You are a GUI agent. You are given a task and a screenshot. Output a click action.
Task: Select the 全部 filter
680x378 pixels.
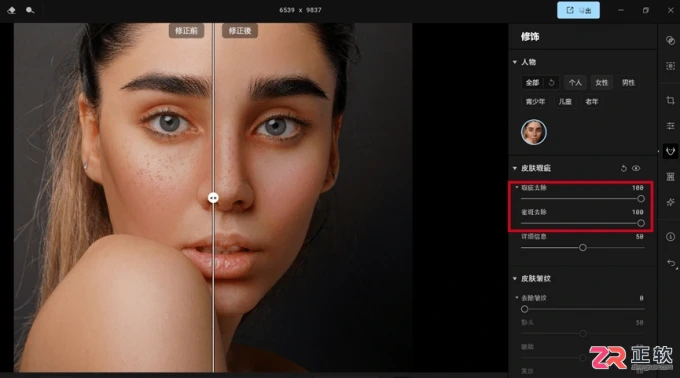tap(532, 82)
